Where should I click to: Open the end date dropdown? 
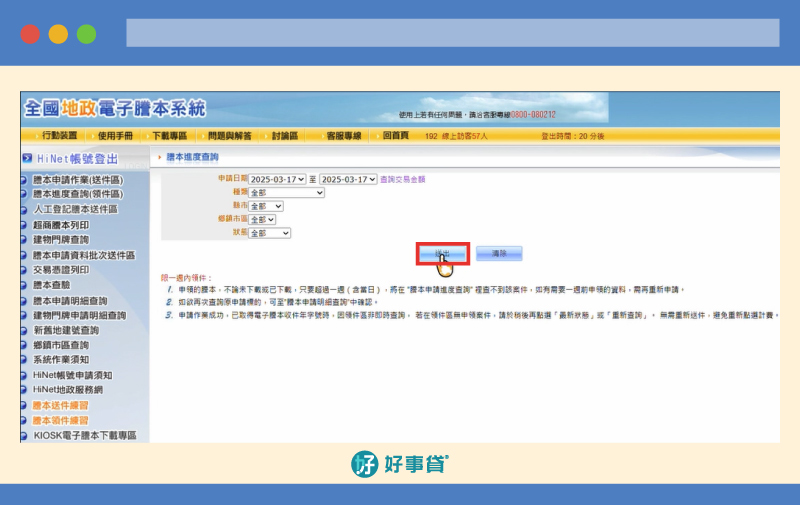click(347, 180)
